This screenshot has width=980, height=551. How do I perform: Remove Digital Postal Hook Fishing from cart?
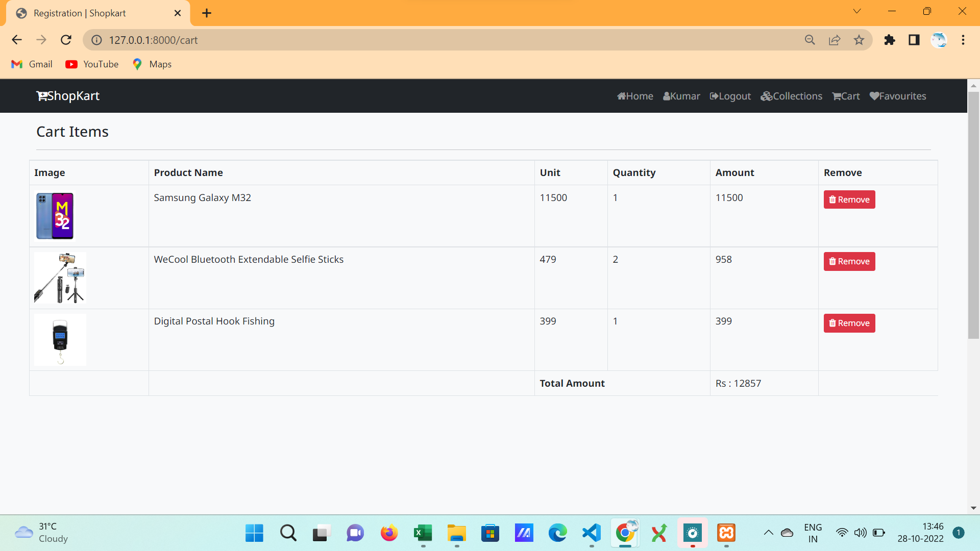point(849,323)
